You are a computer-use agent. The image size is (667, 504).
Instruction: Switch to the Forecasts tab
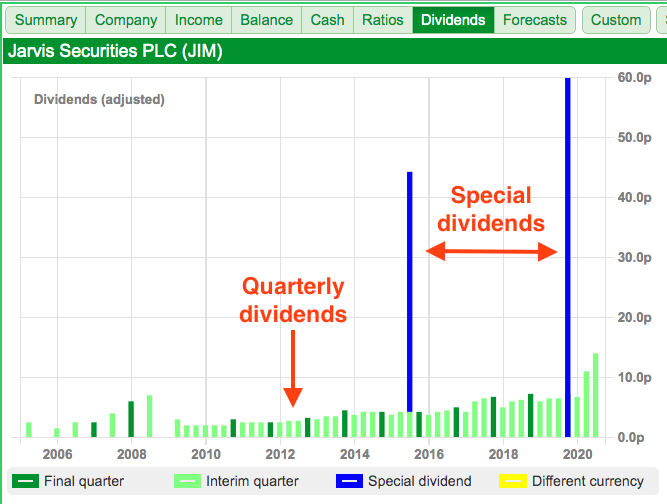pos(535,20)
